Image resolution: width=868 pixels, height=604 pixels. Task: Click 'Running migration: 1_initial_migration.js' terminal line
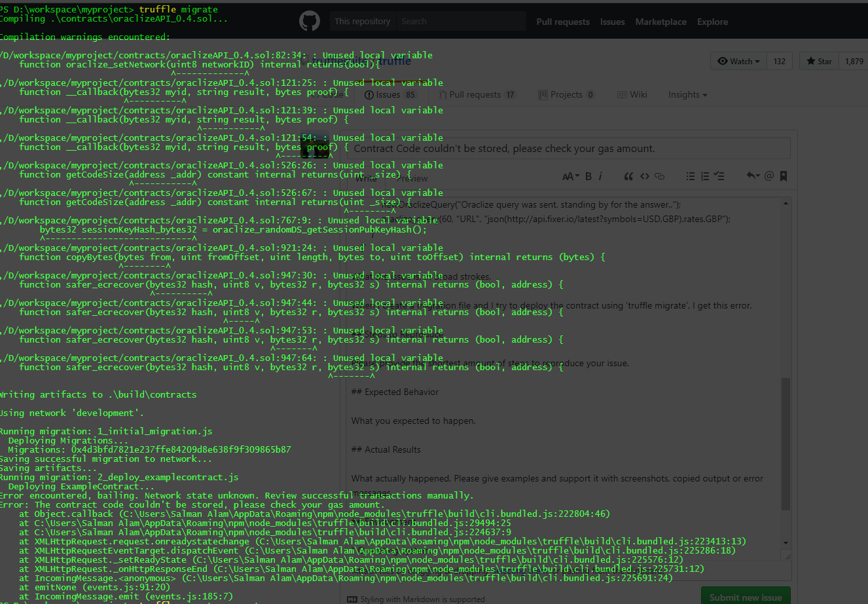pyautogui.click(x=106, y=431)
